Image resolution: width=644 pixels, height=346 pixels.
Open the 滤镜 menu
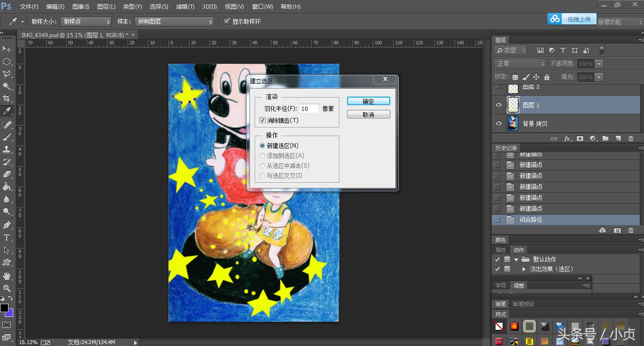[185, 6]
